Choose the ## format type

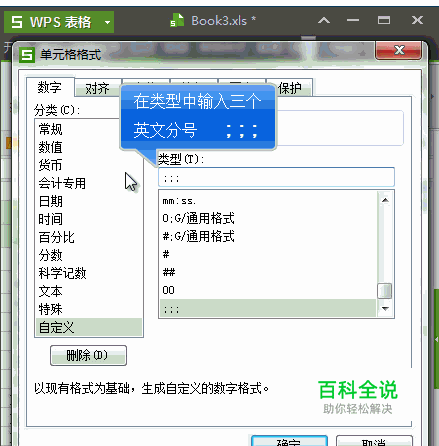[x=268, y=273]
